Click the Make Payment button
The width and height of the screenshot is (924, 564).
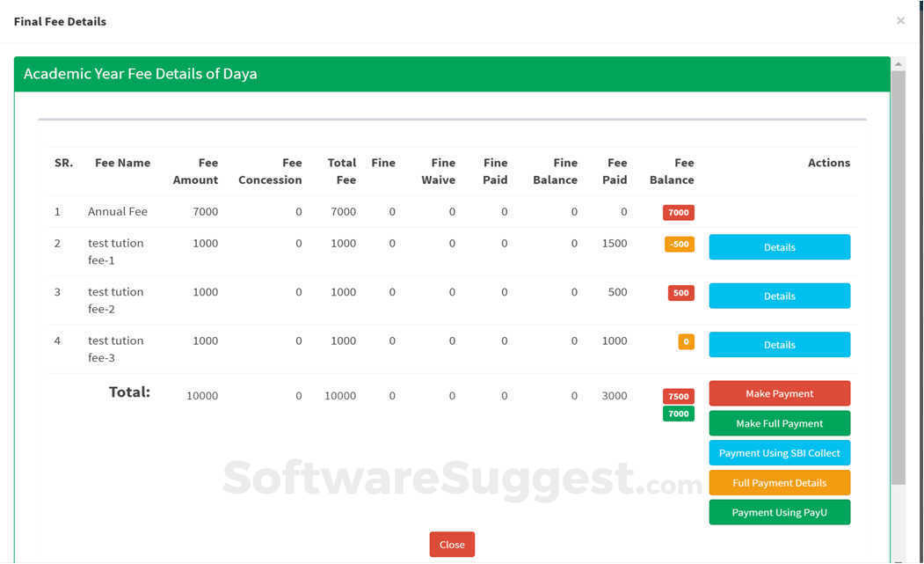click(x=779, y=392)
